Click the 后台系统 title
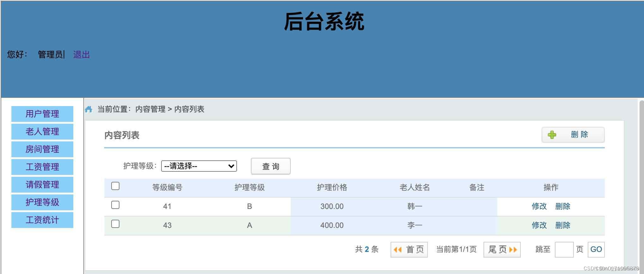 click(324, 22)
